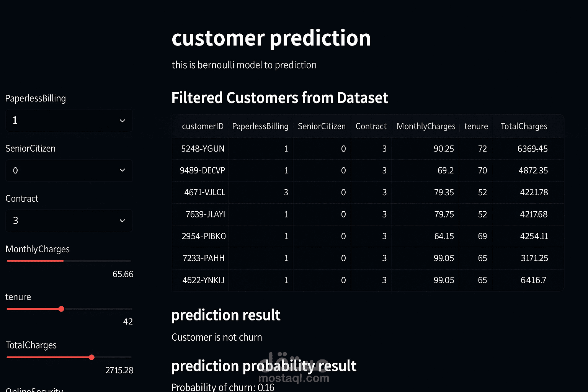The height and width of the screenshot is (392, 588).
Task: Open the PaperlessBilling dropdown
Action: (69, 121)
